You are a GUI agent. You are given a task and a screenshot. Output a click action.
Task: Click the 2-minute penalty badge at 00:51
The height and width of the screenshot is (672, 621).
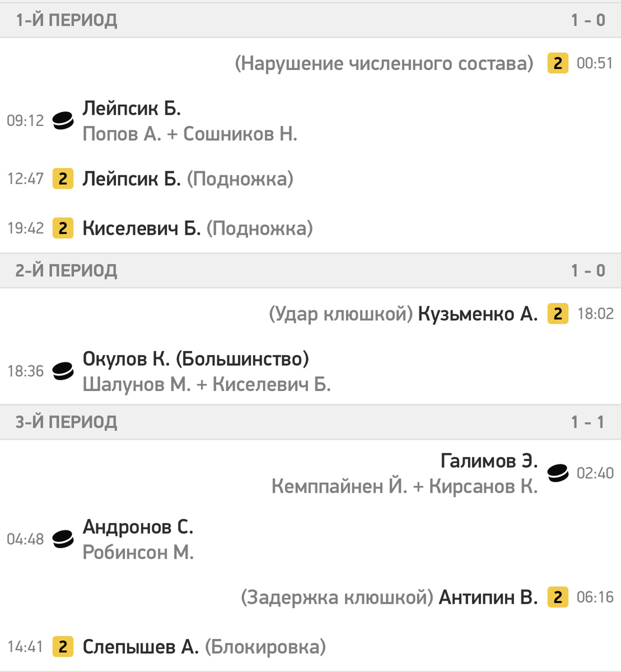[558, 63]
